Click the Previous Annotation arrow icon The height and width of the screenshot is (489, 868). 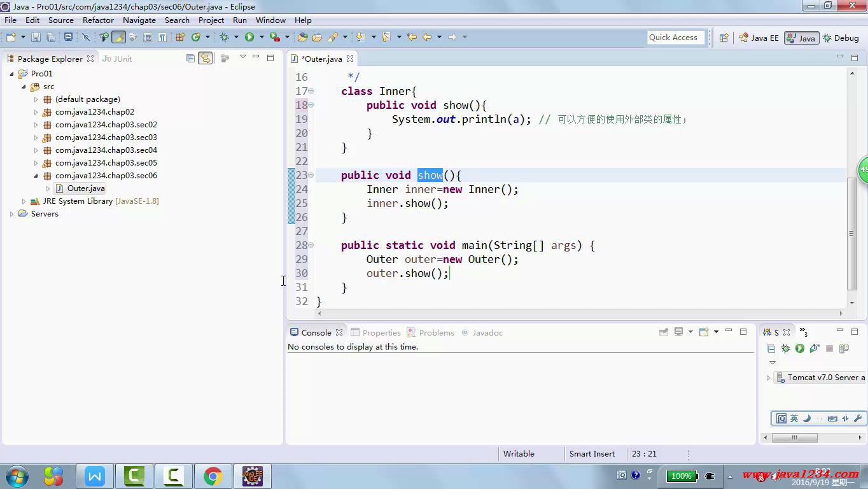click(386, 37)
